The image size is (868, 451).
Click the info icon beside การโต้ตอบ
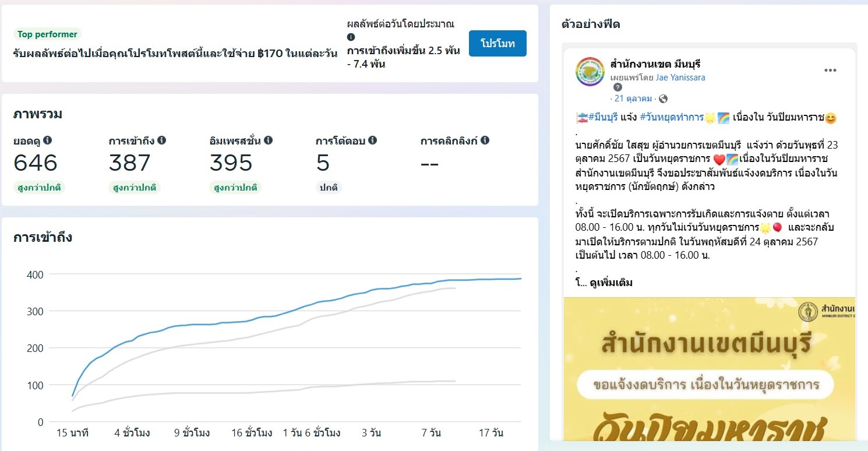(372, 140)
